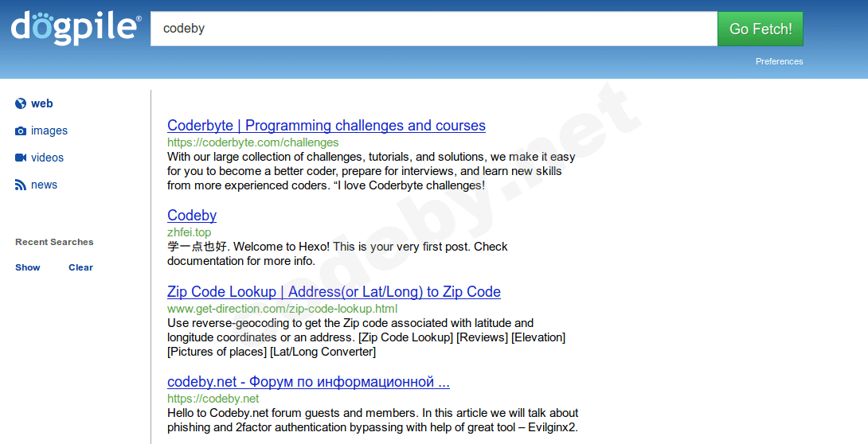Click the Dogpile logo
This screenshot has height=444, width=868.
pyautogui.click(x=76, y=28)
